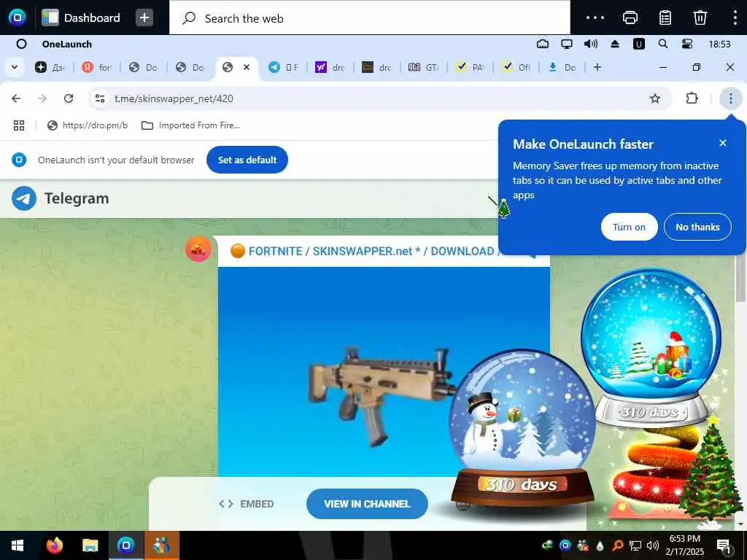Go back to the previous page
Screen dimensions: 747x560
16,98
